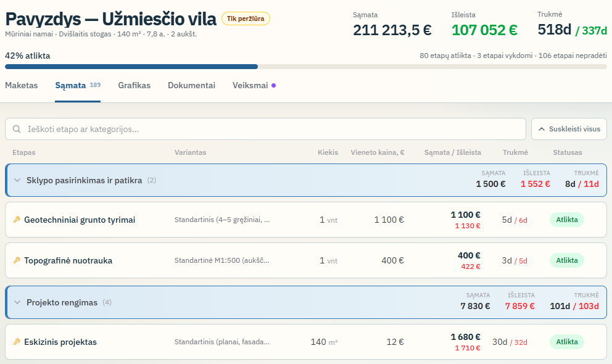Click the Standartinis (4–5 gręžiniai variant text
The width and height of the screenshot is (612, 364).
coord(222,220)
